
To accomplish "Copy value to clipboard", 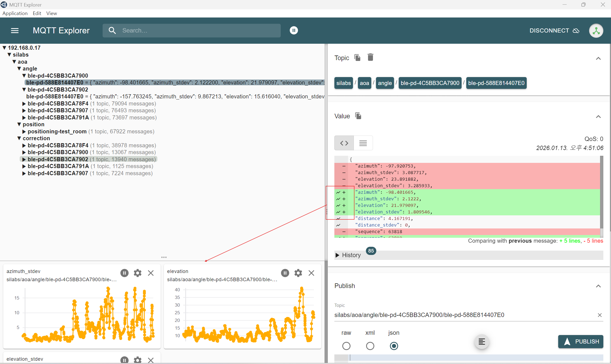I will click(358, 116).
